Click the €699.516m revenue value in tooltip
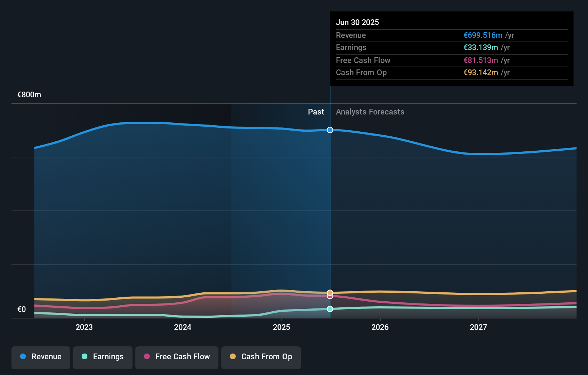The image size is (588, 375). 483,35
